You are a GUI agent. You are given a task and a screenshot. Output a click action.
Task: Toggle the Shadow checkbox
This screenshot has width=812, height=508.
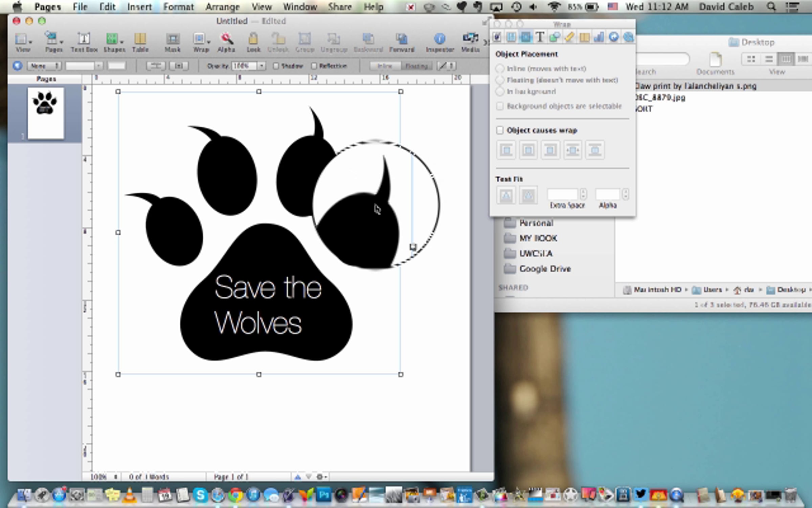[276, 66]
